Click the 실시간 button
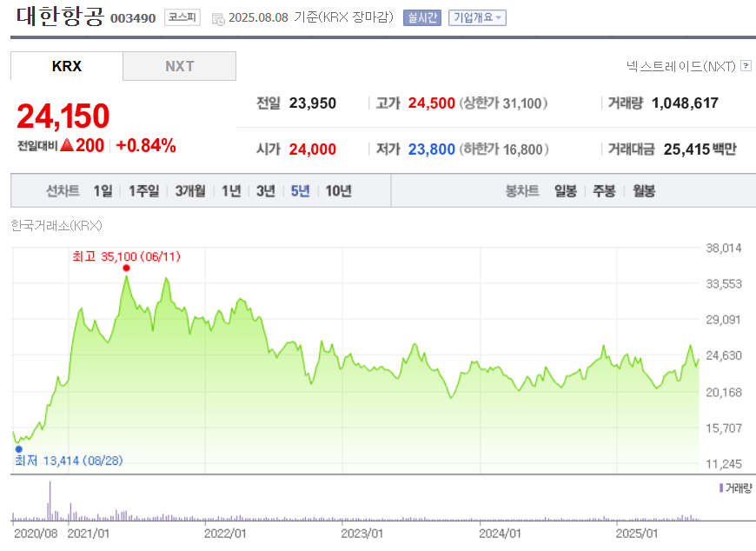This screenshot has height=551, width=756. coord(421,18)
